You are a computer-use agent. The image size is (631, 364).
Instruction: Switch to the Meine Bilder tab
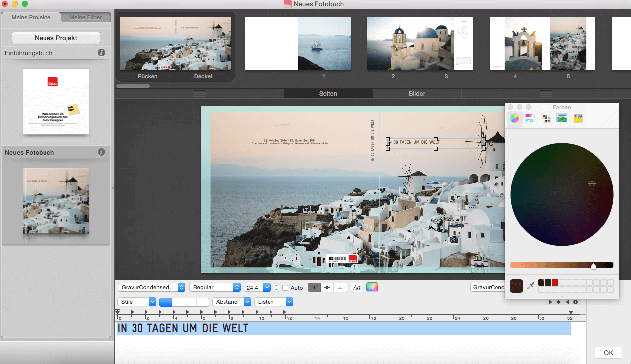coord(86,17)
